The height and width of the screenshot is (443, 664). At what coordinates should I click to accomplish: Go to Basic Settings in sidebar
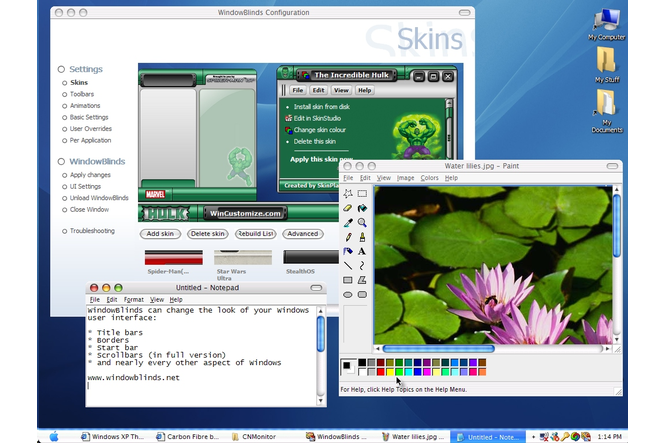pyautogui.click(x=89, y=117)
